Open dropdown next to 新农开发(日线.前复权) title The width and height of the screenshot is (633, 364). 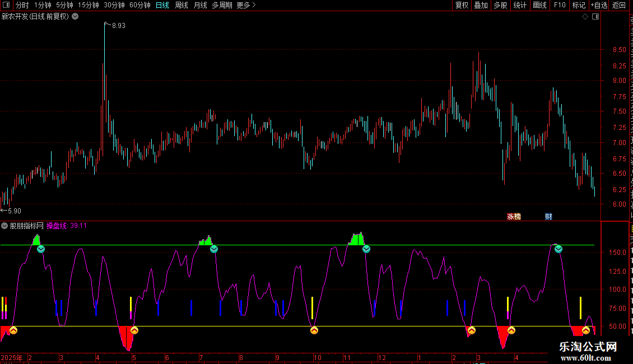(75, 17)
